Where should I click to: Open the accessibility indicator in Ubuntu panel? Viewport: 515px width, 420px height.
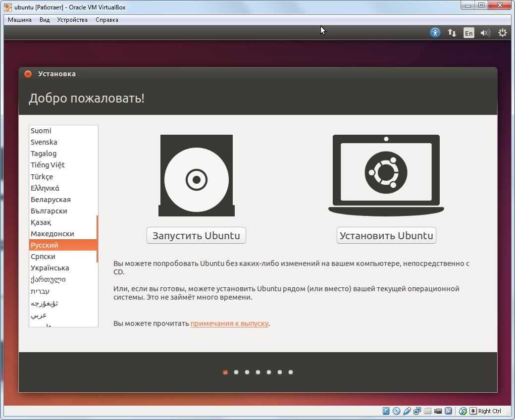[435, 33]
